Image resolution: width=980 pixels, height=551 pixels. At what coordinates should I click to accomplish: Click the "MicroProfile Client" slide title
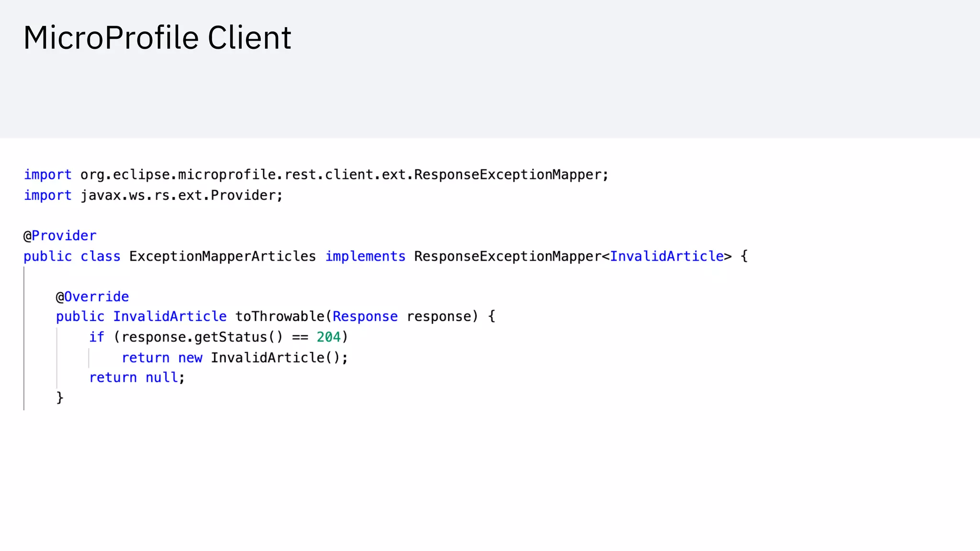click(x=157, y=37)
